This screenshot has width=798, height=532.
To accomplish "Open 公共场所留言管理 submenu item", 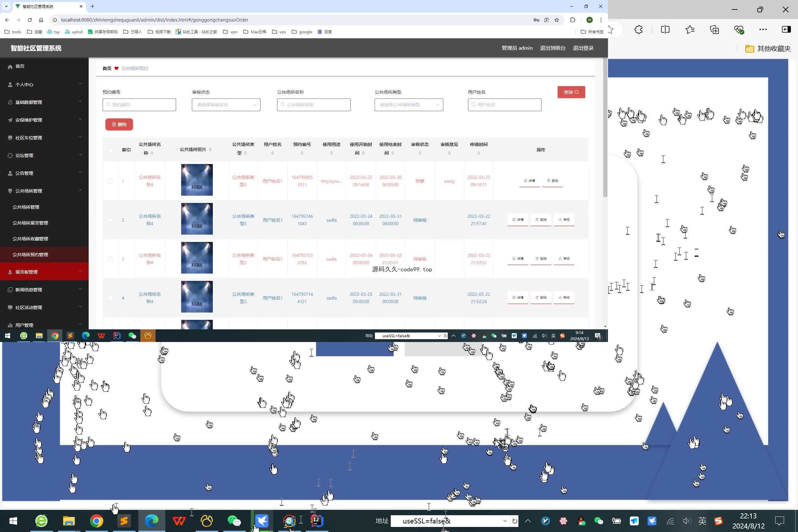I will [44, 223].
